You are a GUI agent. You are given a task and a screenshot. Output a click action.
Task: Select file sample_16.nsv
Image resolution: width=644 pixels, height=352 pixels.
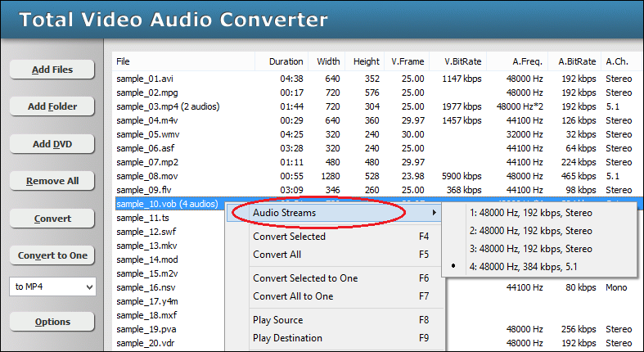(x=146, y=287)
